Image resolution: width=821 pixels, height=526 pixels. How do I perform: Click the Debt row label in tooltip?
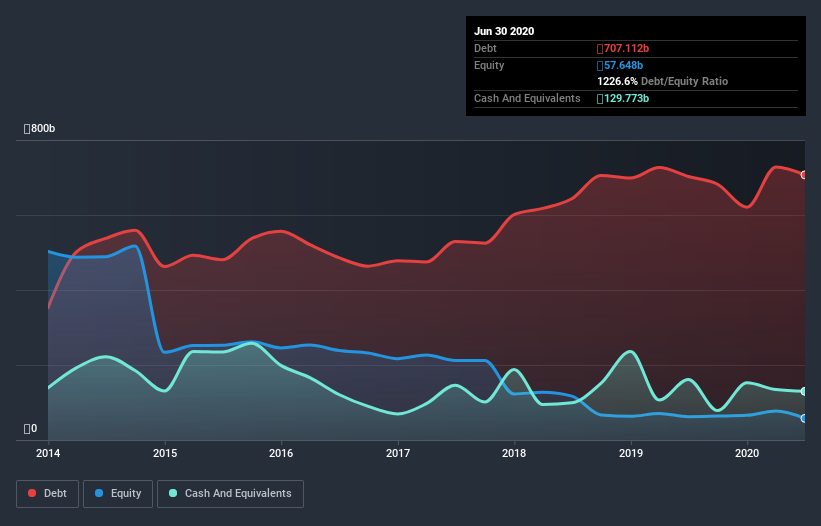[x=485, y=49]
